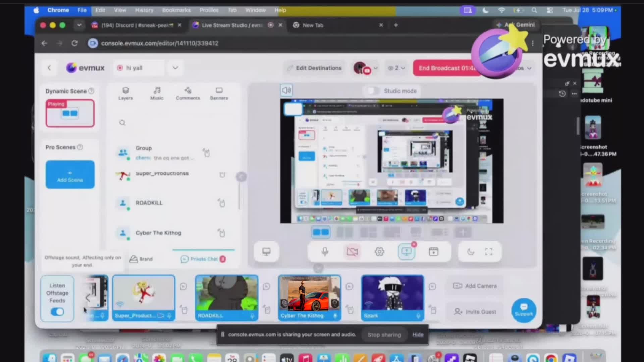Expand the viewers count dropdown
644x362 pixels.
click(403, 68)
